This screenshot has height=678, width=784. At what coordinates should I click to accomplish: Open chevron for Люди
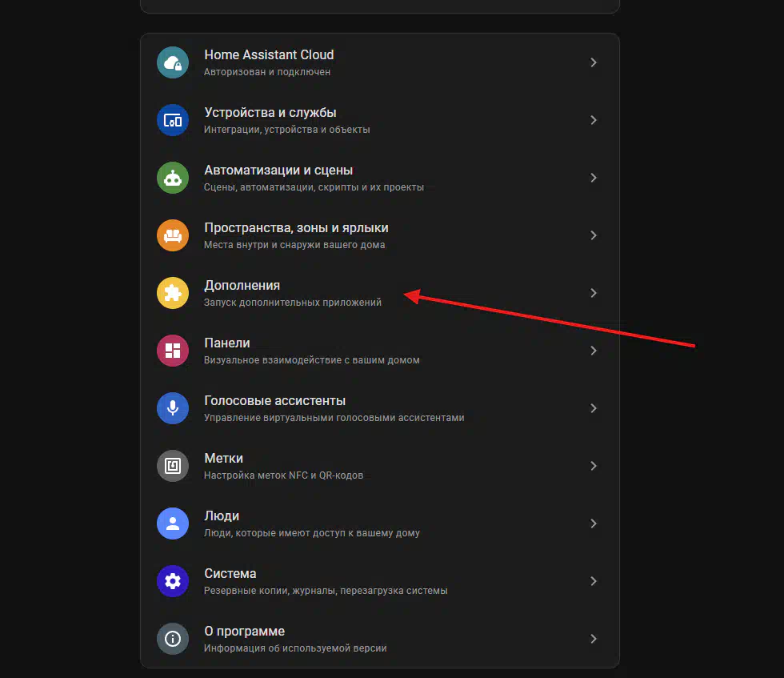click(x=594, y=524)
